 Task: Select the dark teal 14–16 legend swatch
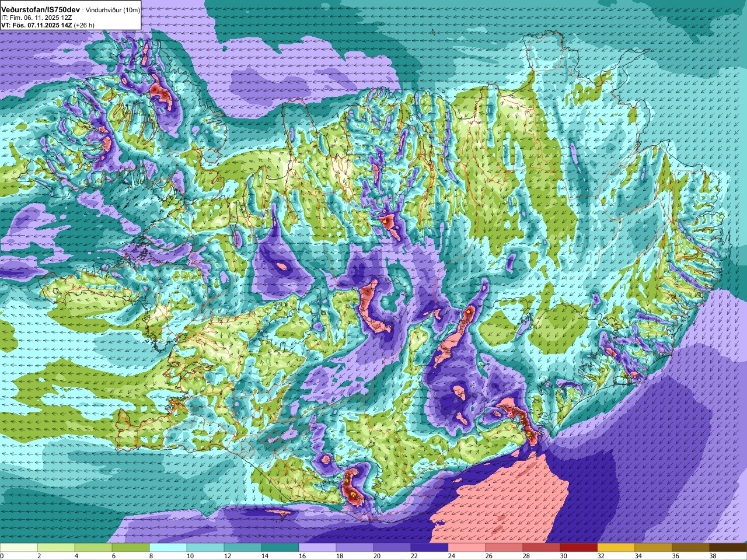point(280,548)
